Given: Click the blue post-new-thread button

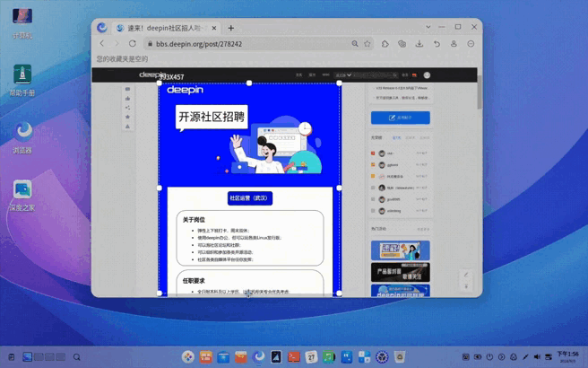Looking at the screenshot, I should 401,118.
